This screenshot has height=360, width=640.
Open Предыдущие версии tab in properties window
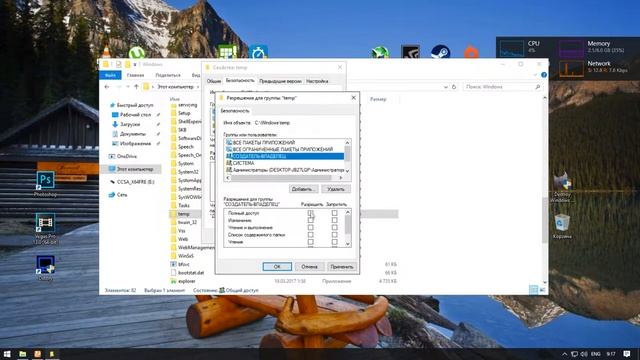(280, 81)
